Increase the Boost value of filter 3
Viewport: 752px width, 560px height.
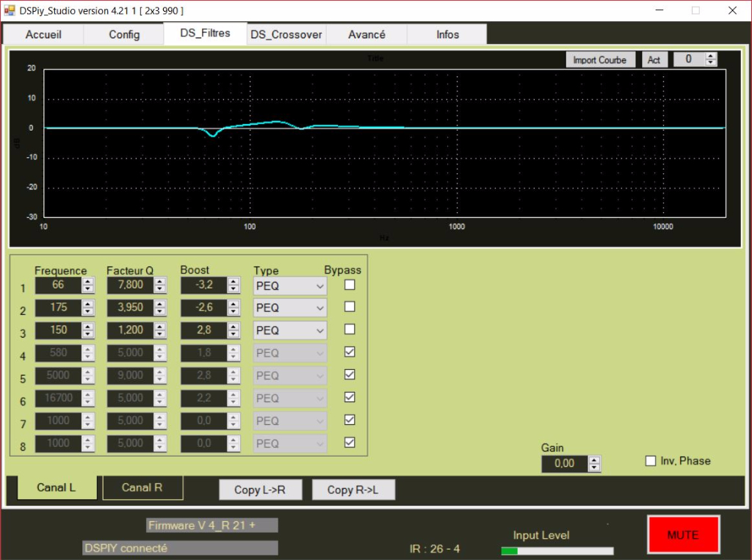point(234,327)
